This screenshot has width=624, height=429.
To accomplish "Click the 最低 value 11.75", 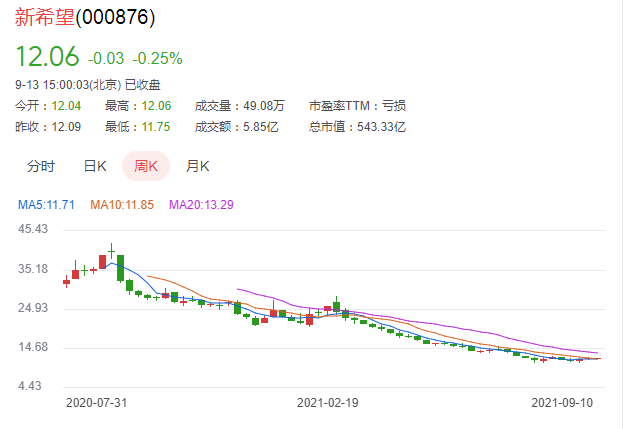I will (x=156, y=127).
